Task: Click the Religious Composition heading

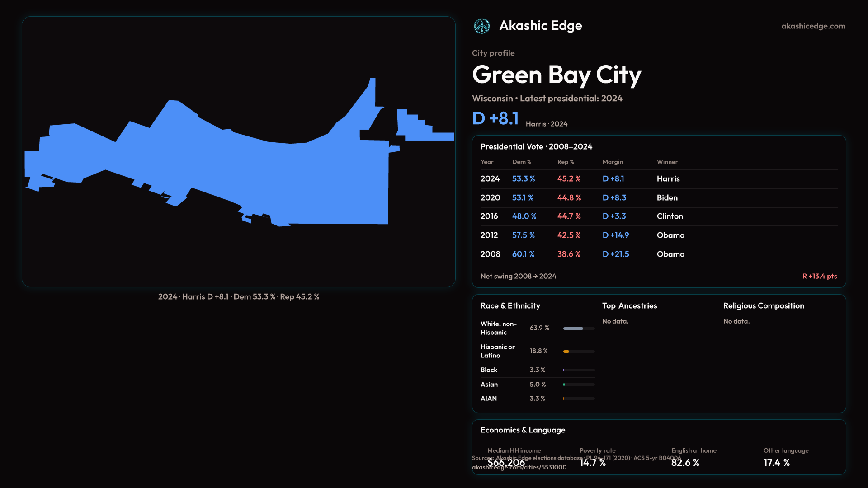Action: tap(763, 306)
